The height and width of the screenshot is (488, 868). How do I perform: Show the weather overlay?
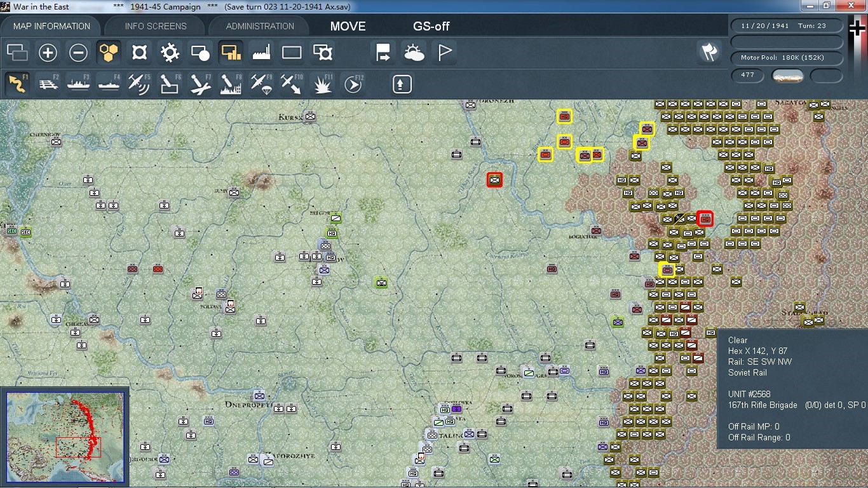click(414, 53)
